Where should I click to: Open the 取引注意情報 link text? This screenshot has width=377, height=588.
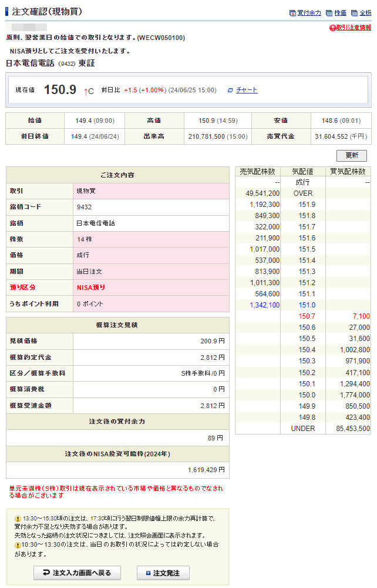(354, 28)
